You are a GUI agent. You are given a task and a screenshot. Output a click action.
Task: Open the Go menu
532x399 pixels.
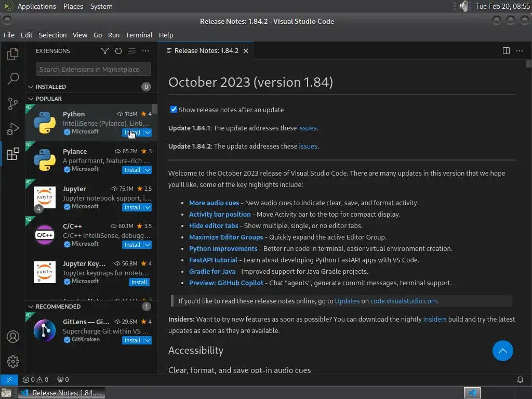pyautogui.click(x=98, y=35)
